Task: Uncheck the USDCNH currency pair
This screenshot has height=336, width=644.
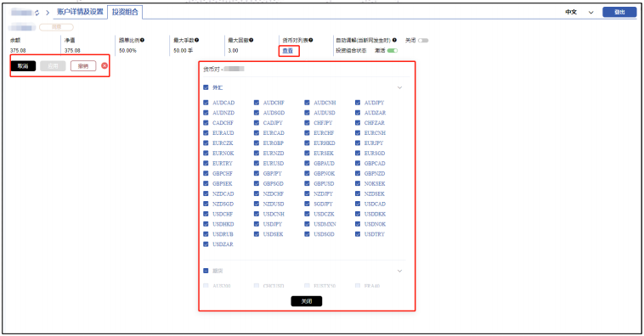Action: coord(257,214)
